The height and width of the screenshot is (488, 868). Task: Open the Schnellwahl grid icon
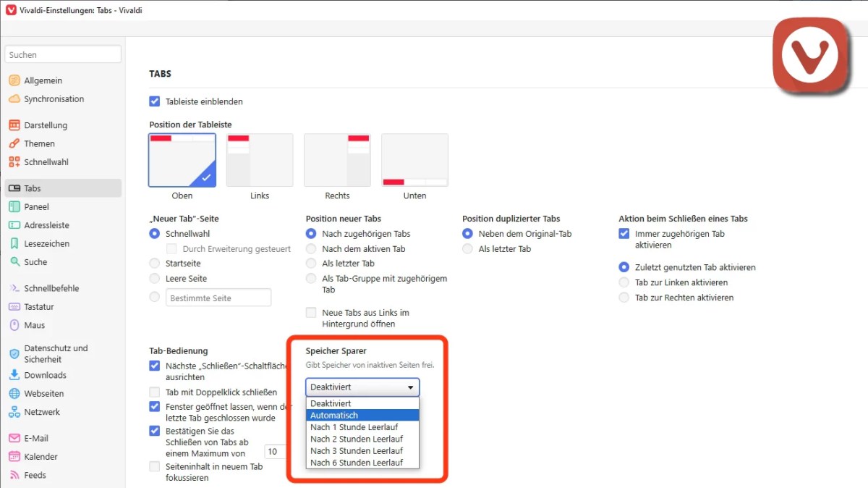tap(14, 162)
